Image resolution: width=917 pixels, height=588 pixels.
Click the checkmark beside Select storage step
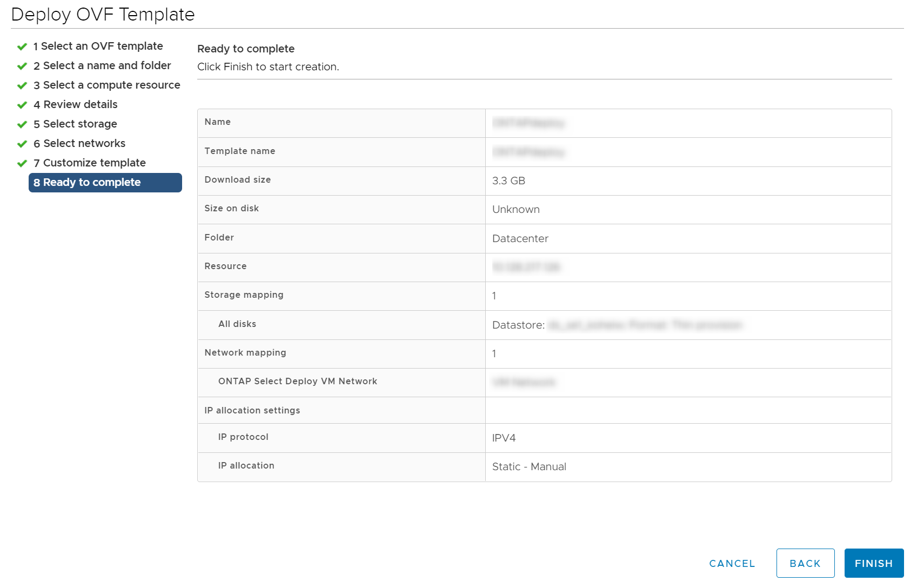click(22, 124)
